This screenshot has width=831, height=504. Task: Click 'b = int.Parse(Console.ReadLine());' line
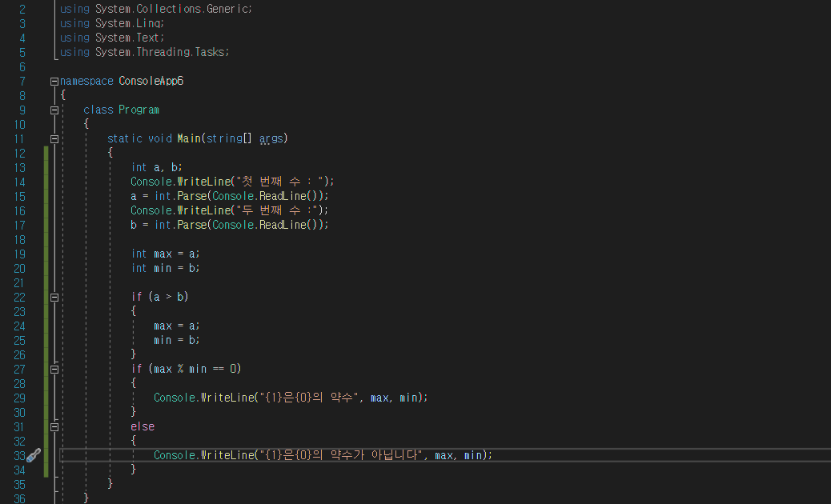click(x=230, y=225)
